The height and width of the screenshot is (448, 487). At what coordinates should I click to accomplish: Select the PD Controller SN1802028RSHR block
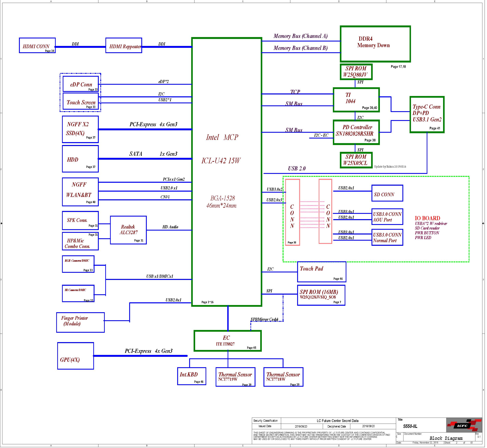(x=356, y=132)
